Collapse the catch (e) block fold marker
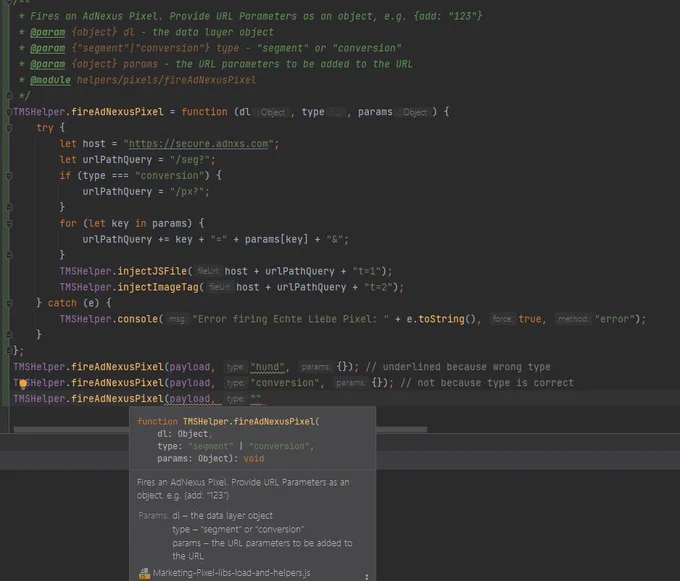Viewport: 680px width, 581px height. (x=9, y=303)
